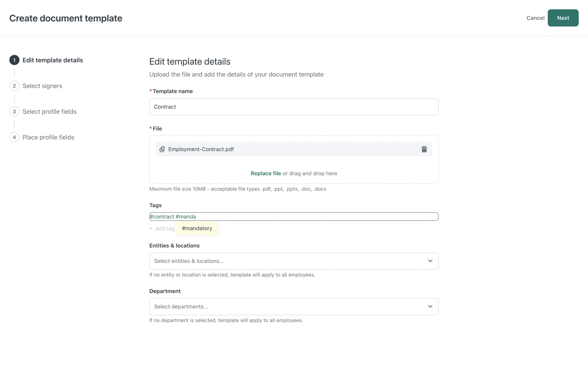
Task: Delete the uploaded Employment-Contract.pdf with the trash icon
Action: pos(424,149)
